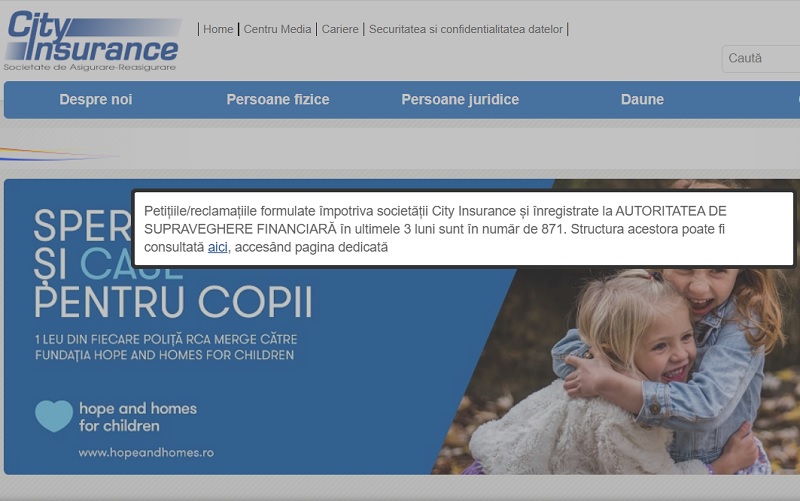Viewport: 800px width, 501px height.
Task: Click the City Insurance logo
Action: (x=92, y=41)
